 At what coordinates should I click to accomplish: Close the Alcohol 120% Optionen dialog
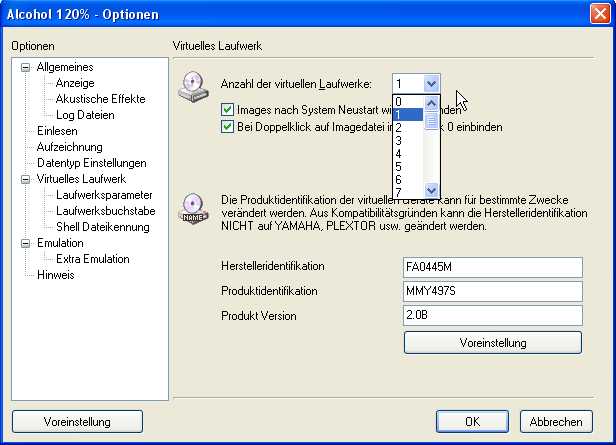click(600, 14)
